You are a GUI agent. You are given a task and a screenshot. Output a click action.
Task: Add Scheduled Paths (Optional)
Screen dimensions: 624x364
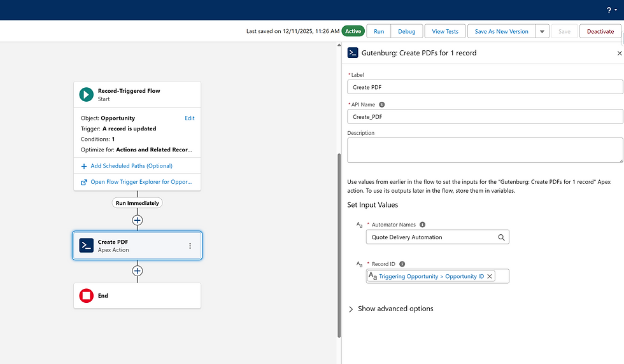(x=131, y=166)
